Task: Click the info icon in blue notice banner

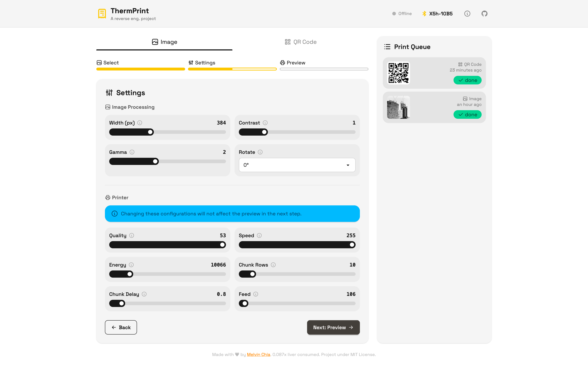Action: pyautogui.click(x=115, y=214)
